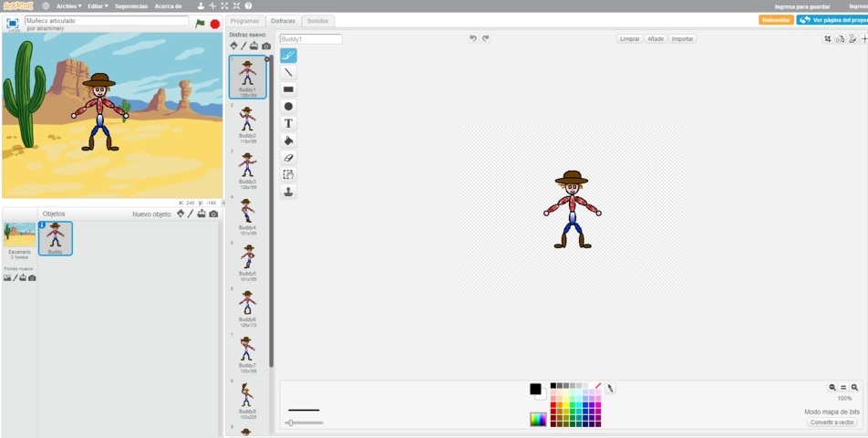
Task: Click the Stamp duplicate tool
Action: 288,192
